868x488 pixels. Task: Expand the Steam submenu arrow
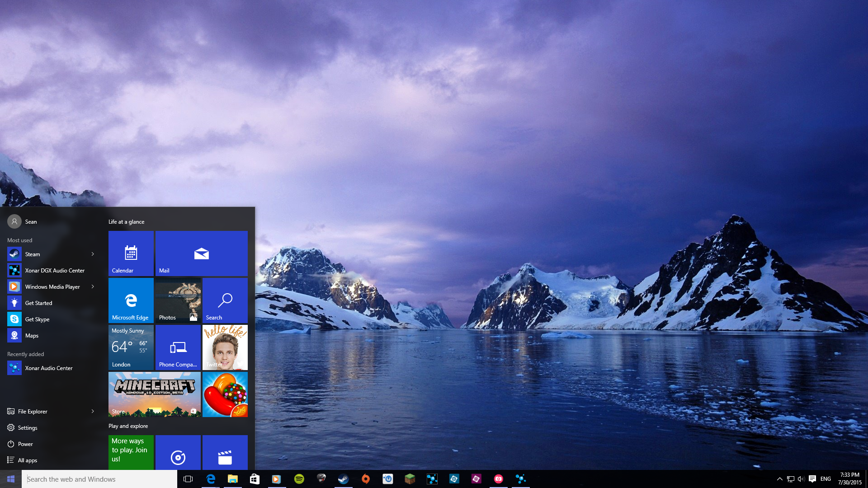tap(92, 253)
